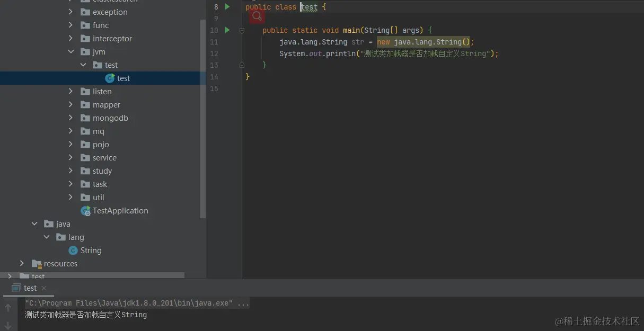
Task: Click the TestApplication class icon
Action: click(85, 211)
